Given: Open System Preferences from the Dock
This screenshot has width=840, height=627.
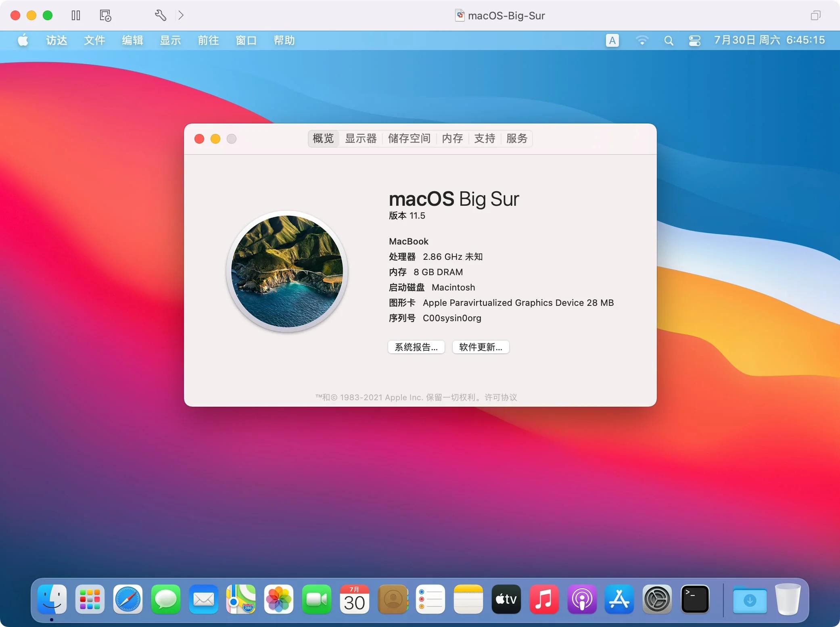Looking at the screenshot, I should tap(657, 600).
